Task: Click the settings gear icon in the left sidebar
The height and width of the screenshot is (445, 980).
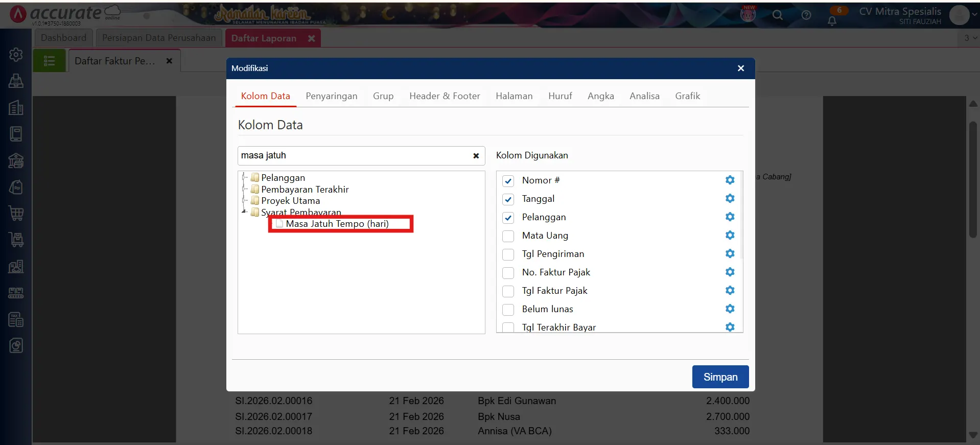Action: tap(16, 54)
